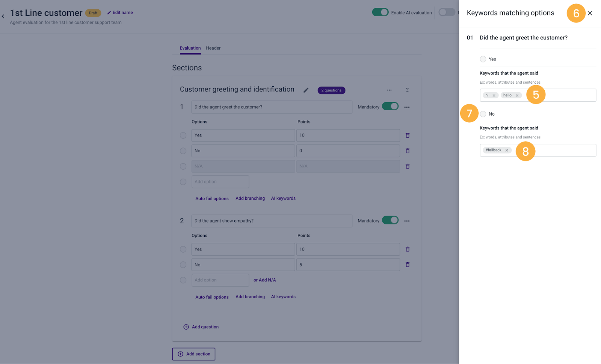Click question 2 Yes points field showing 10
Image resolution: width=601 pixels, height=364 pixels.
(x=348, y=249)
